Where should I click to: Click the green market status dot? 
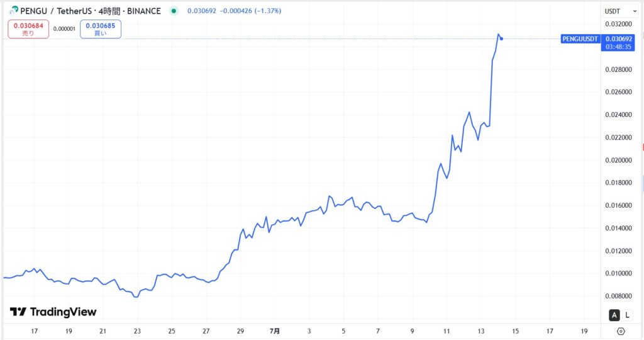point(174,11)
